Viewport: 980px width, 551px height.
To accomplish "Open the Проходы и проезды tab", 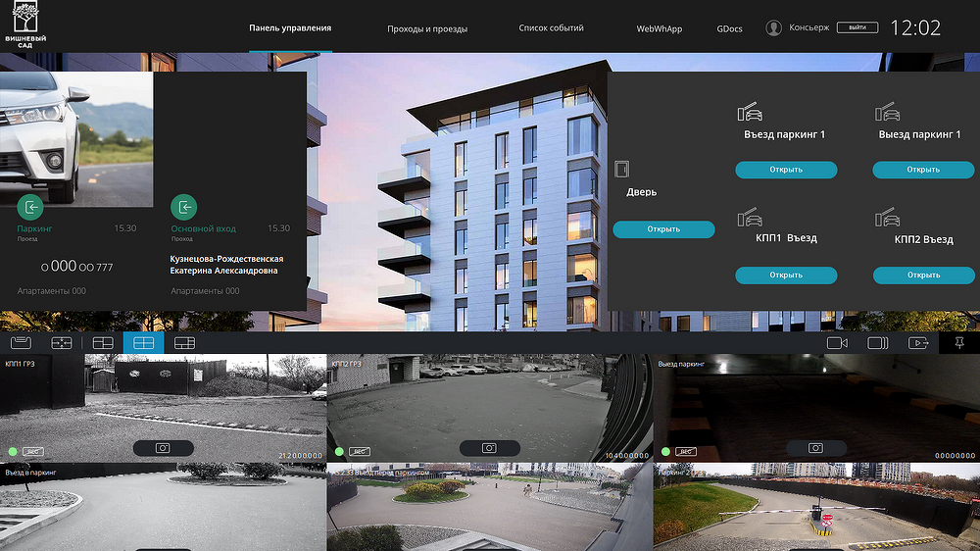I will [x=427, y=28].
